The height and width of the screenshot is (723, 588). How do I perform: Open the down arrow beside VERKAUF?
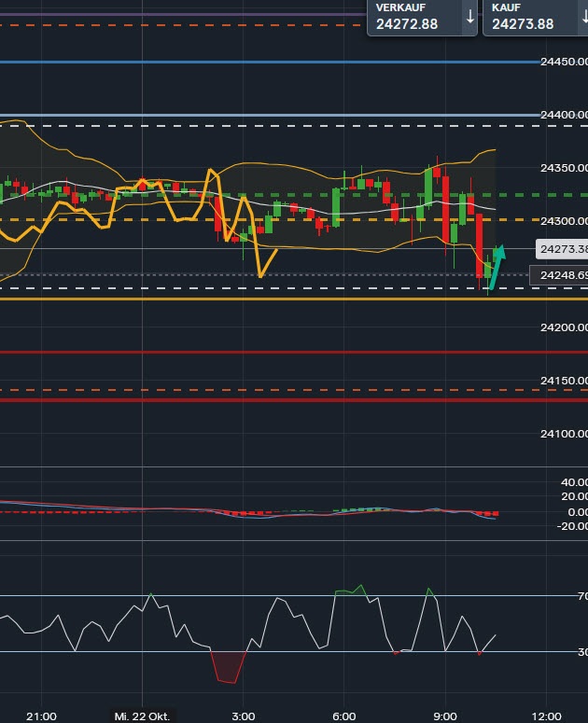coord(469,17)
